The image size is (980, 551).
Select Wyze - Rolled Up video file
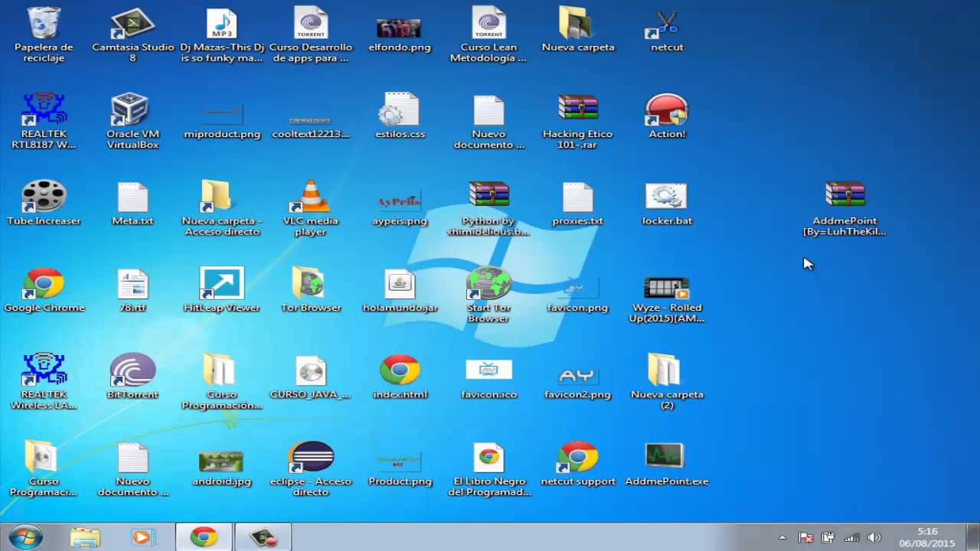pos(666,288)
